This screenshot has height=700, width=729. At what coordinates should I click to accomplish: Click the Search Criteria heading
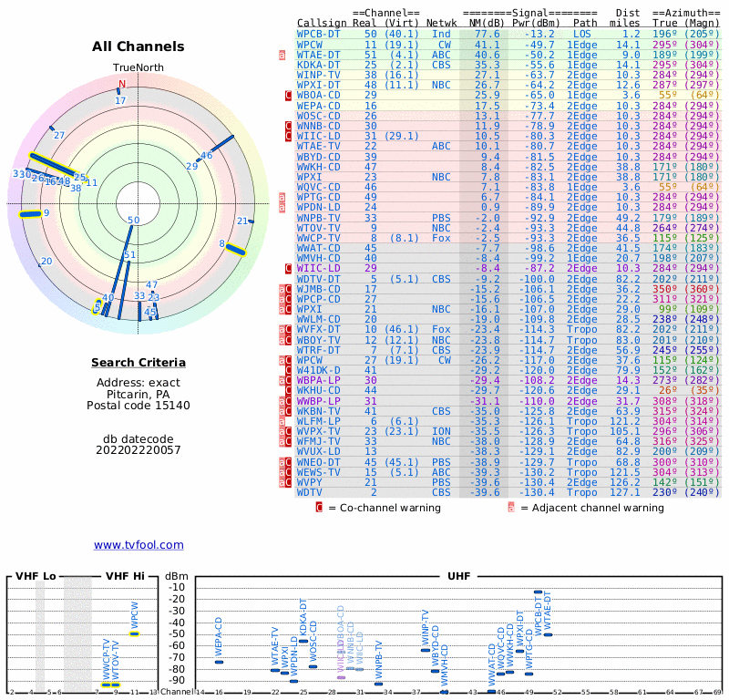pos(139,363)
